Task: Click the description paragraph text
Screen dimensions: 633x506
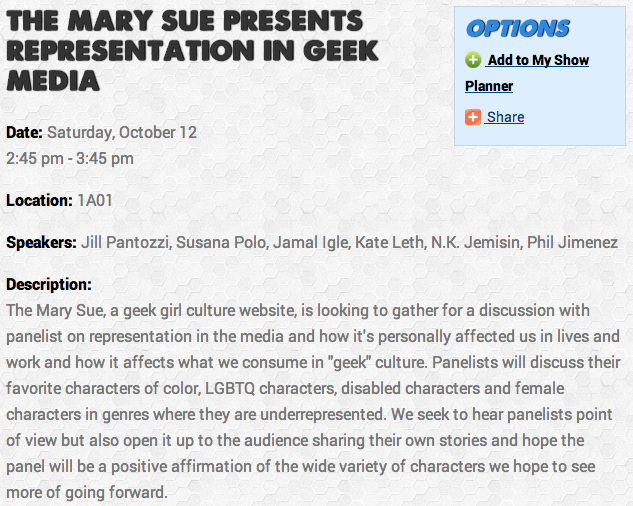Action: pyautogui.click(x=312, y=401)
